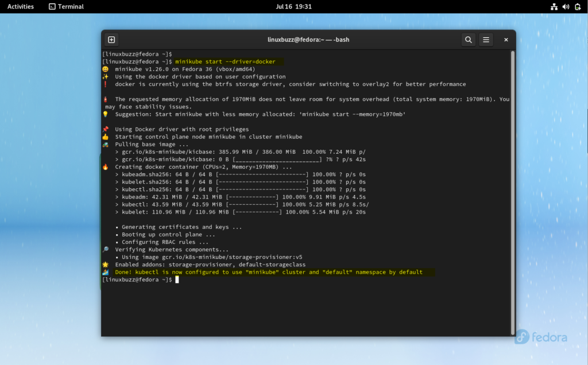The image size is (588, 365).
Task: Click the 'kubeadm: 42.31 MiB' download line
Action: 240,197
